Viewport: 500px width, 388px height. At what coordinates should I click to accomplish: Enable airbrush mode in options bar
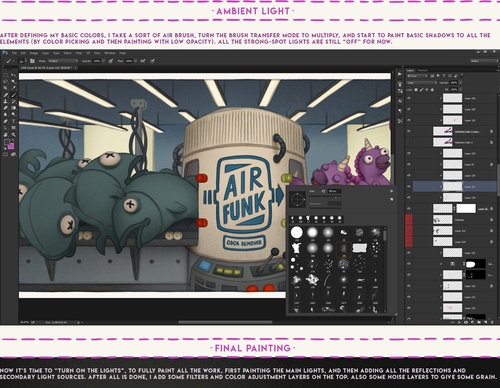click(x=143, y=61)
